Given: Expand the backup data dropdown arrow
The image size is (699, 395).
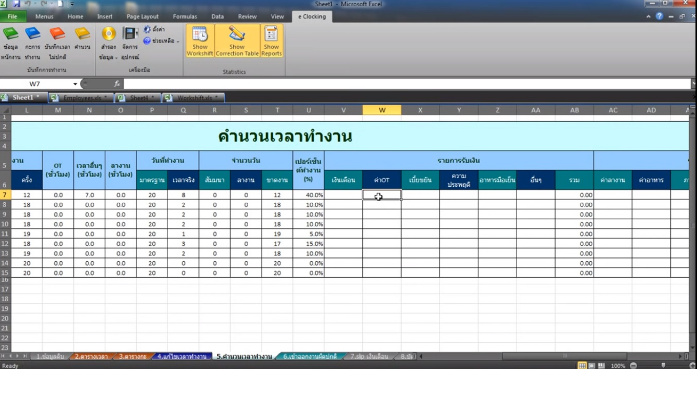Looking at the screenshot, I should click(x=116, y=58).
